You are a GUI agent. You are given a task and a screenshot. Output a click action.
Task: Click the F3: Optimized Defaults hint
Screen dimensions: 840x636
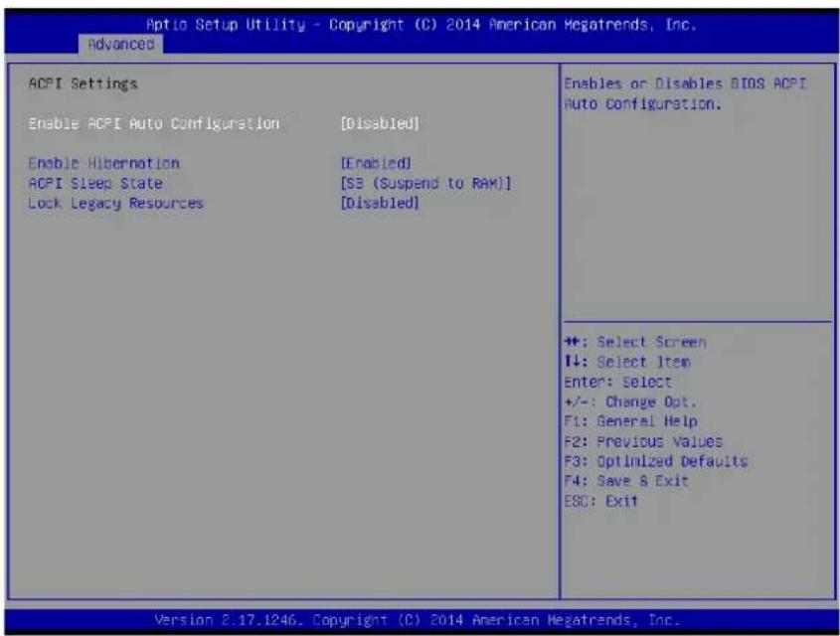[x=656, y=461]
